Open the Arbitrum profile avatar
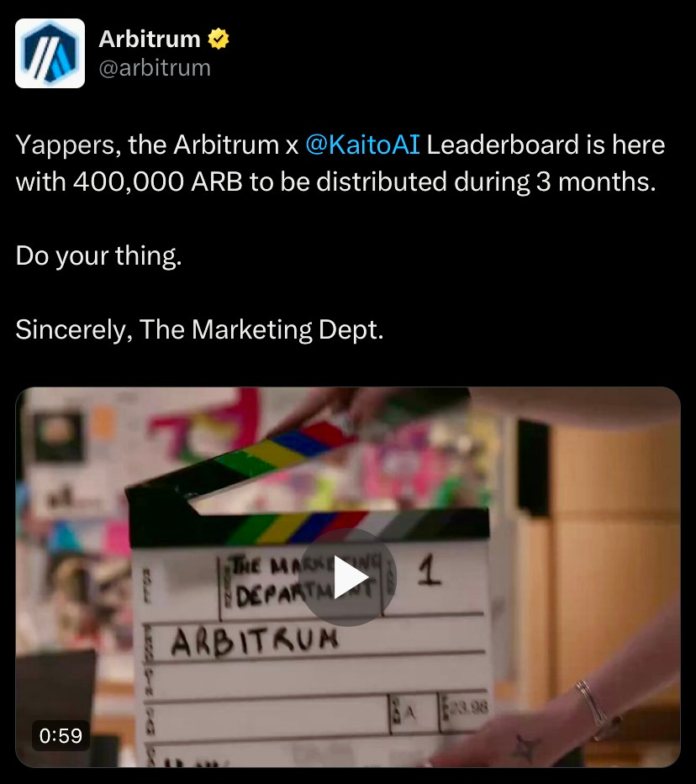Image resolution: width=696 pixels, height=784 pixels. click(x=50, y=54)
